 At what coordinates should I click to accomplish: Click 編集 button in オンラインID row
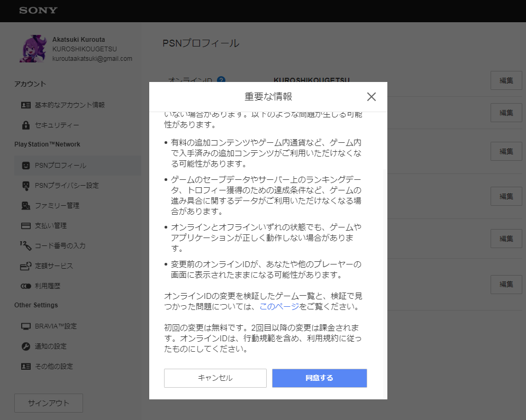(x=506, y=80)
